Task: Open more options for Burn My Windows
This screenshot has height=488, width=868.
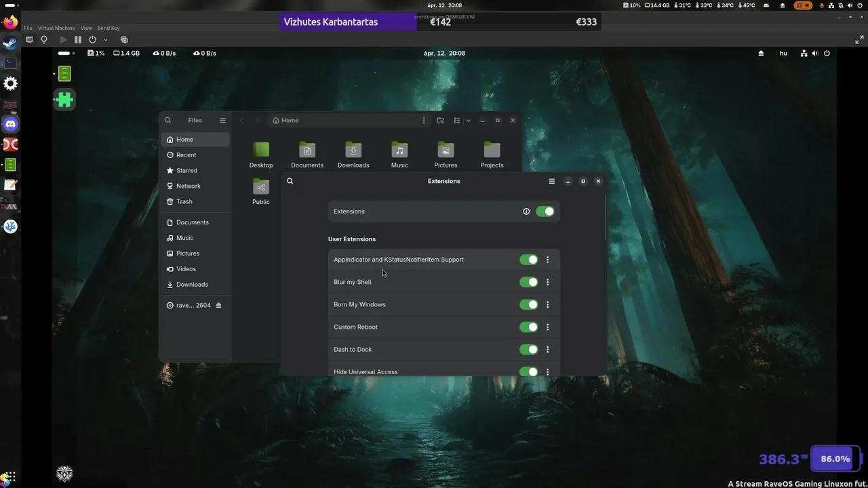Action: [x=548, y=304]
